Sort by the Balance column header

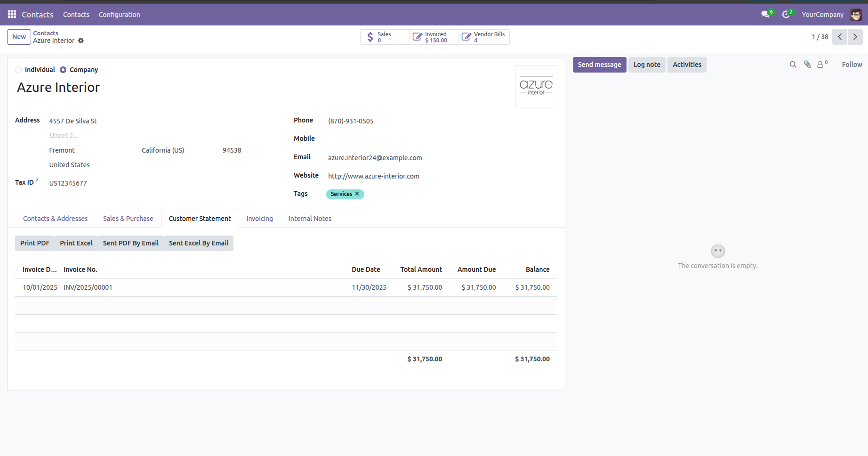pos(538,269)
